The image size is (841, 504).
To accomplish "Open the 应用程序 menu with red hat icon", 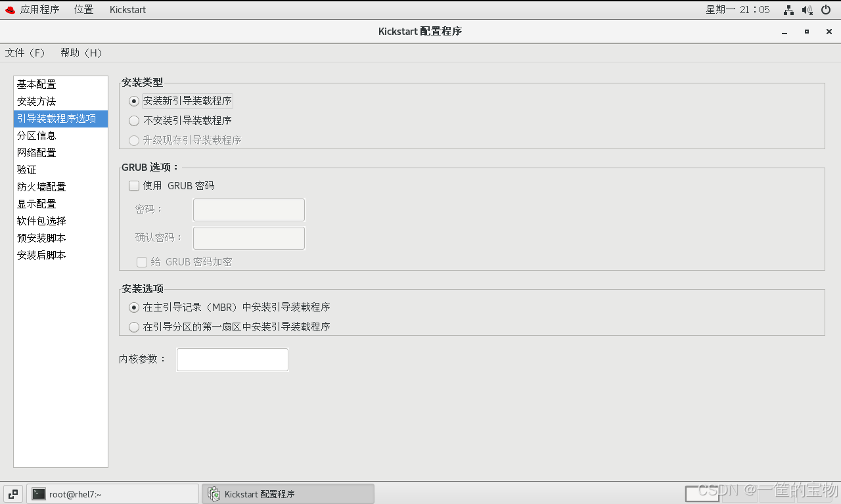I will click(32, 9).
